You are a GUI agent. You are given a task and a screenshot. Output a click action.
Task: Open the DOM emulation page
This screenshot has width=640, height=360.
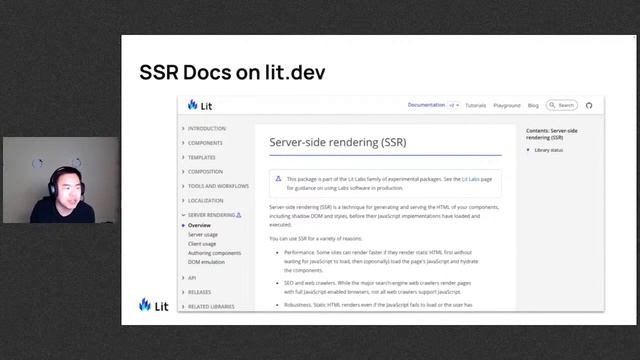coord(206,262)
